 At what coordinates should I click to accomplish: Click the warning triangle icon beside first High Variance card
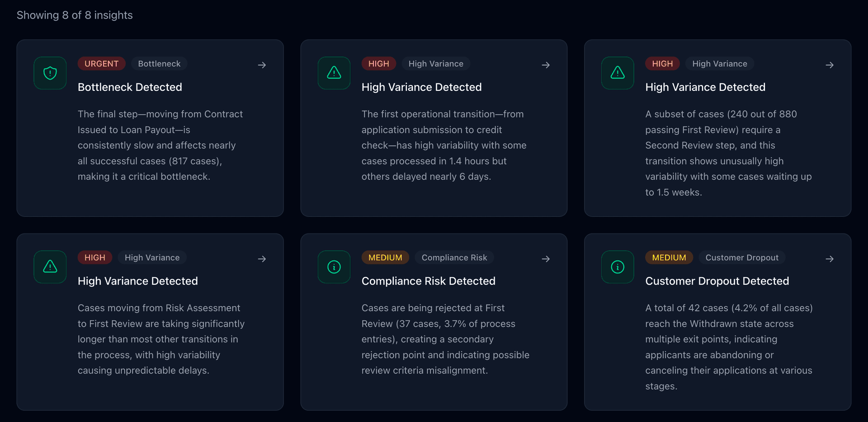pos(334,73)
